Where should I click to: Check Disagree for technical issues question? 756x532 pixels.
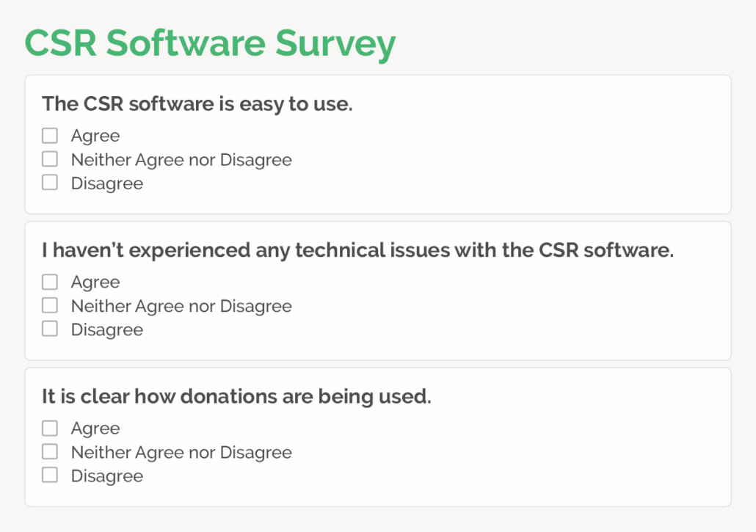[49, 328]
